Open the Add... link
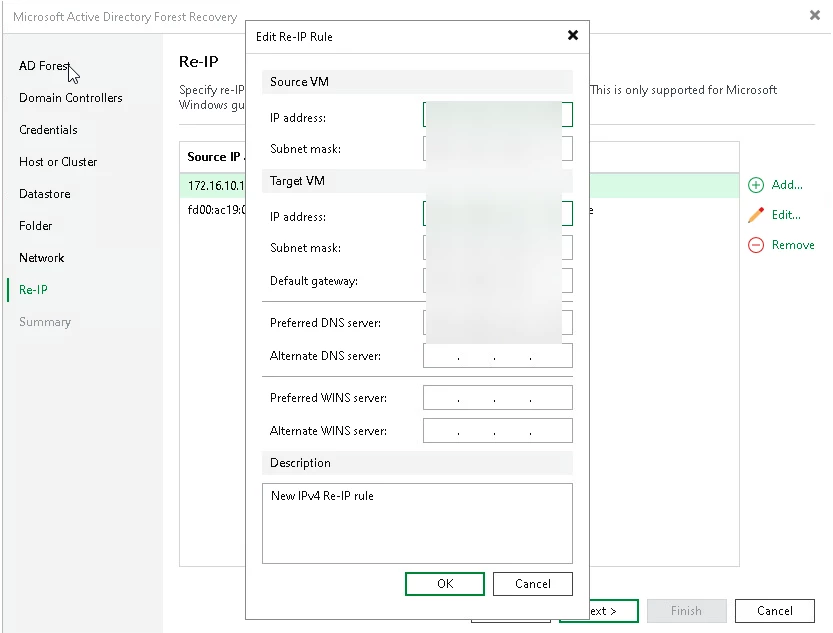The height and width of the screenshot is (633, 833). [787, 185]
